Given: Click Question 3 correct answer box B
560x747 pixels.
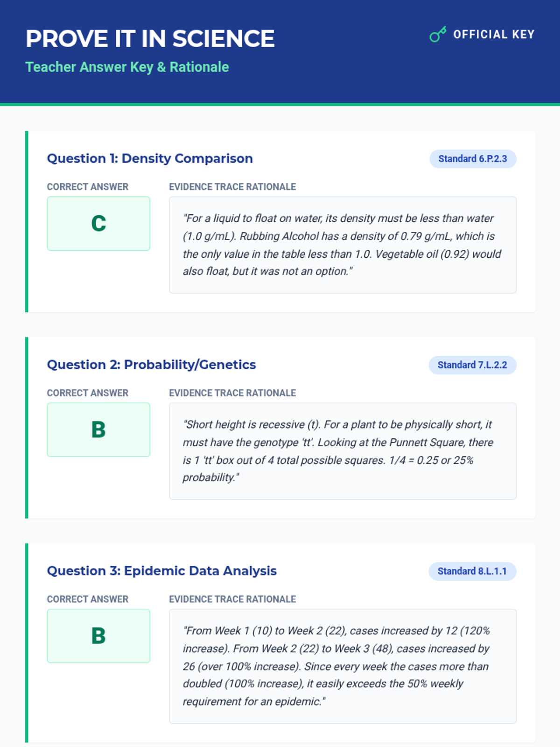Looking at the screenshot, I should click(x=98, y=636).
